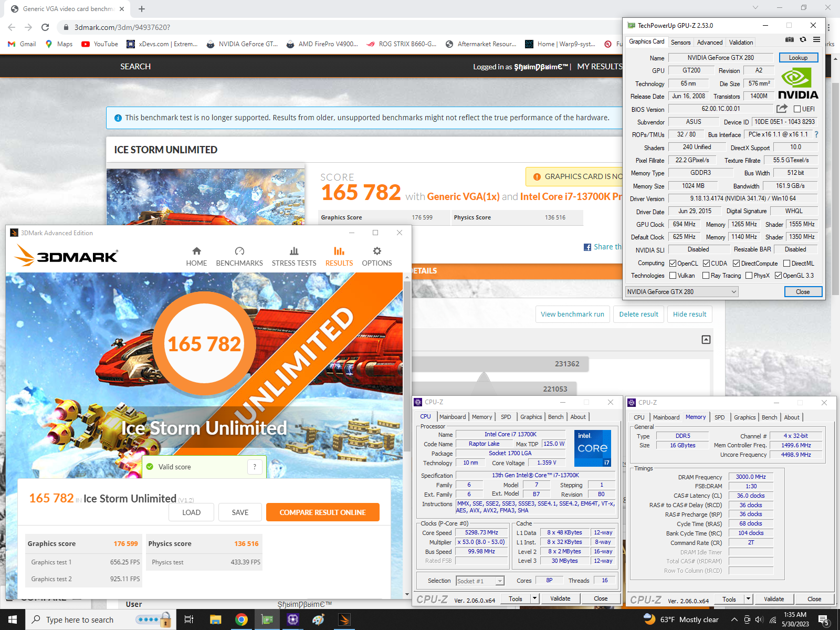Open MY RESULTS link on 3dmark.com

(x=600, y=67)
